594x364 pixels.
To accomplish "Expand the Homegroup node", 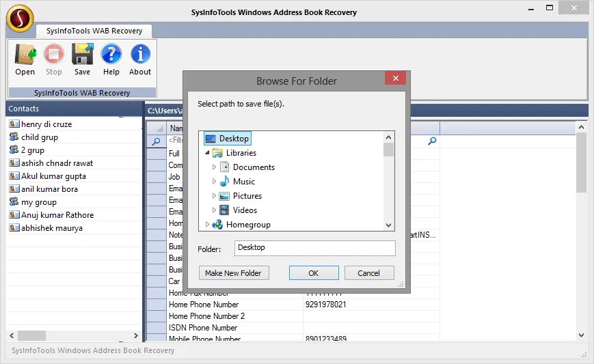I will [207, 225].
